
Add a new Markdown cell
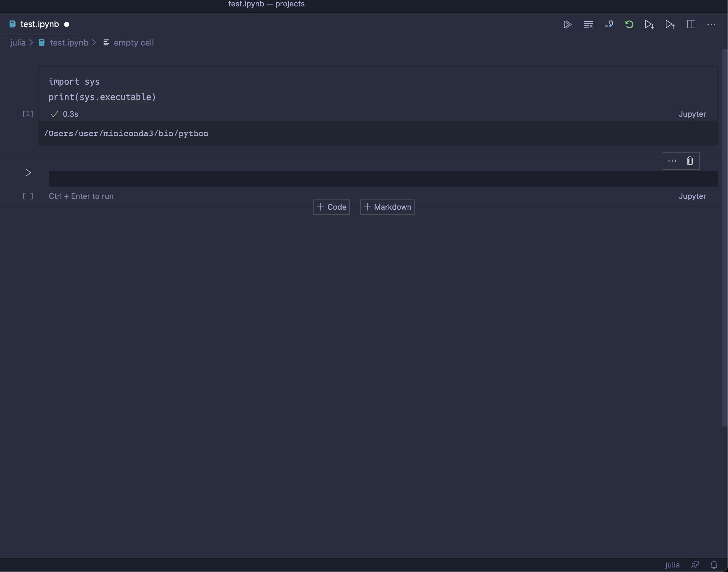pyautogui.click(x=387, y=207)
